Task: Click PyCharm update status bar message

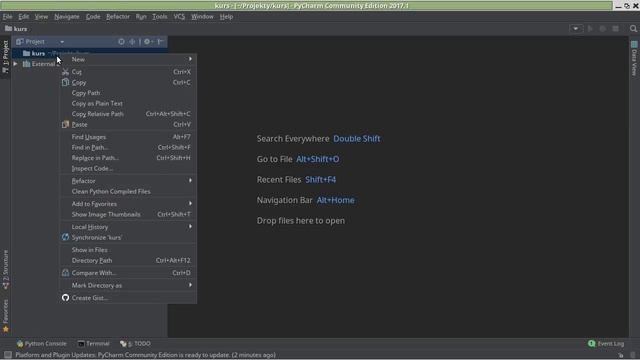Action: 145,355
